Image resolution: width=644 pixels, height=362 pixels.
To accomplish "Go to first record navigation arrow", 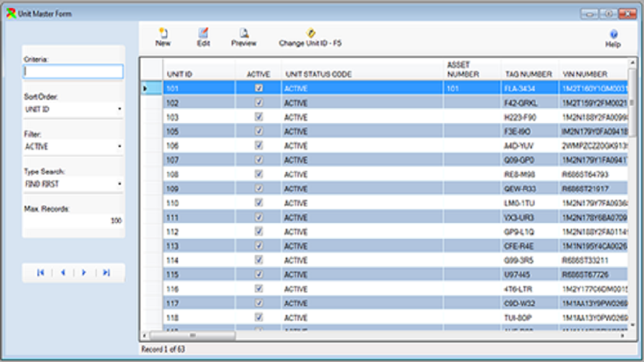I will tap(41, 272).
